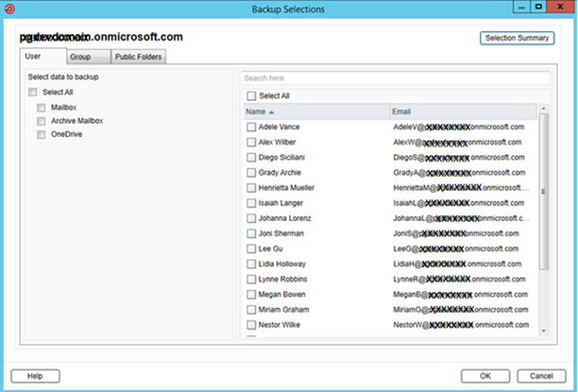This screenshot has width=578, height=392.
Task: Check the box for Diego Siciliani
Action: click(x=251, y=158)
